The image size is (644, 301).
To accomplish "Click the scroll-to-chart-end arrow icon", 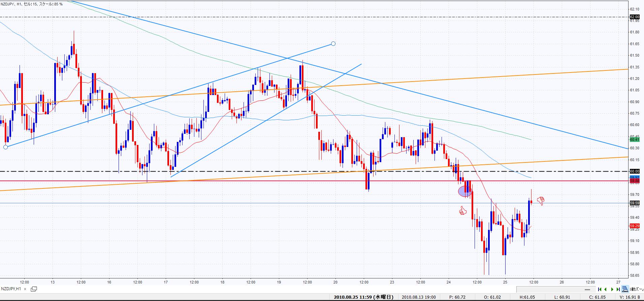I will [618, 289].
